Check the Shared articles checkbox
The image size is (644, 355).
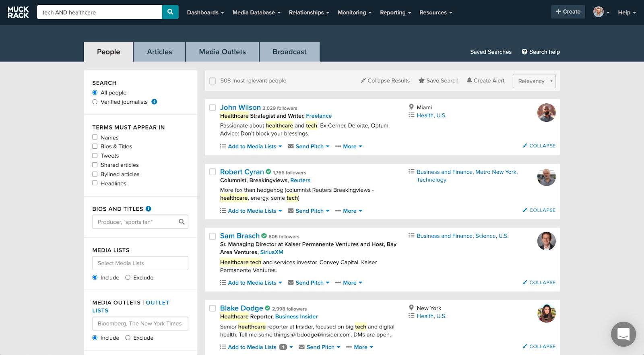point(95,165)
